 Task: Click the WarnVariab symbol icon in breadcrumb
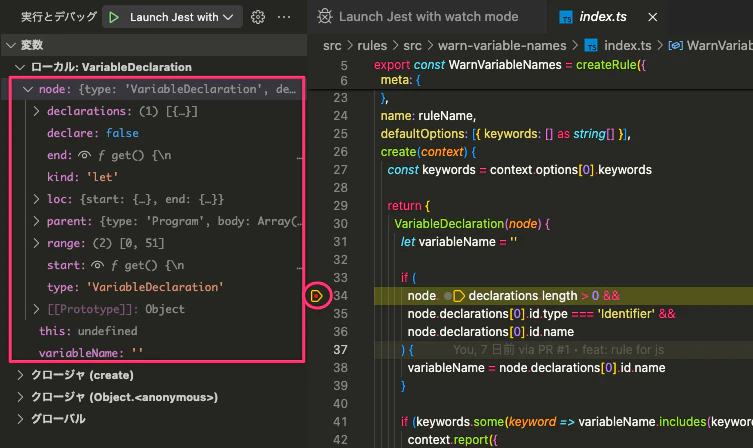(x=676, y=46)
